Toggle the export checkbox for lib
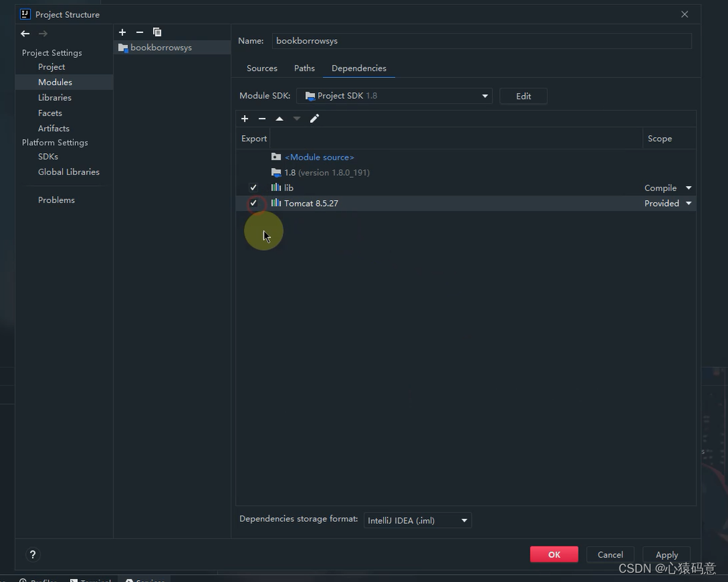Viewport: 728px width, 582px height. point(253,187)
